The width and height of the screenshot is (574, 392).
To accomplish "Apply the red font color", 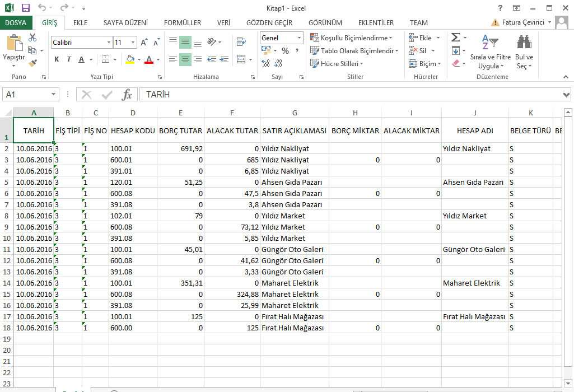I will (149, 59).
